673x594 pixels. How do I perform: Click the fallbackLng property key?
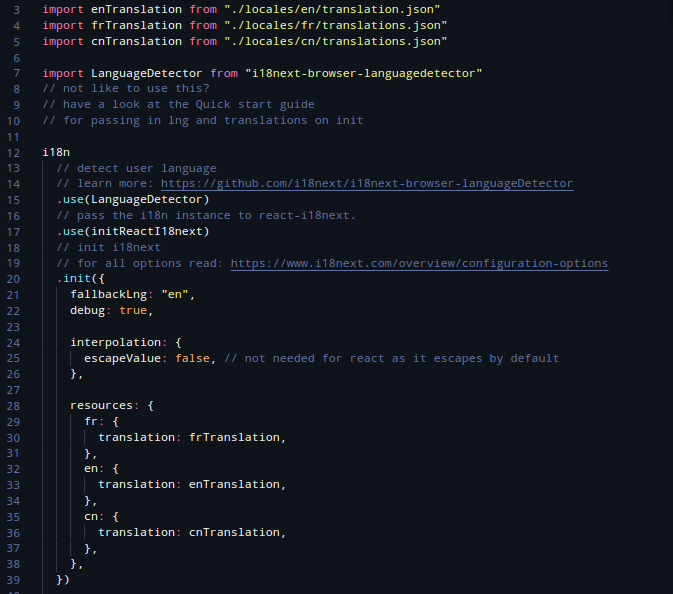[x=109, y=294]
